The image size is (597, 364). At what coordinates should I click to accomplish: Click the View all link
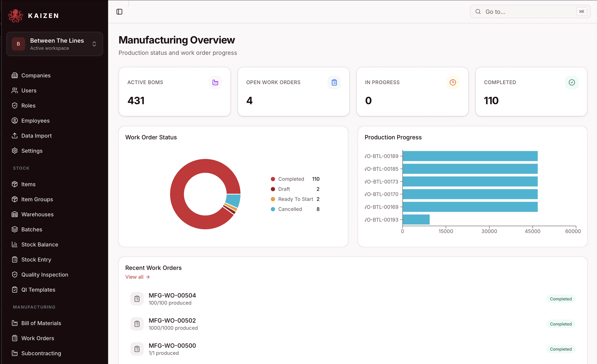(x=137, y=277)
